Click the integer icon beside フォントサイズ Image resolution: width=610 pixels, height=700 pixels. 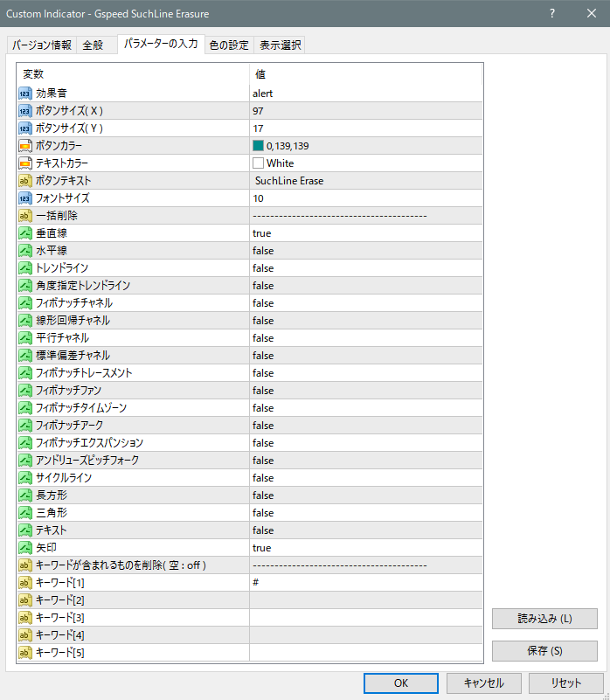tap(25, 198)
